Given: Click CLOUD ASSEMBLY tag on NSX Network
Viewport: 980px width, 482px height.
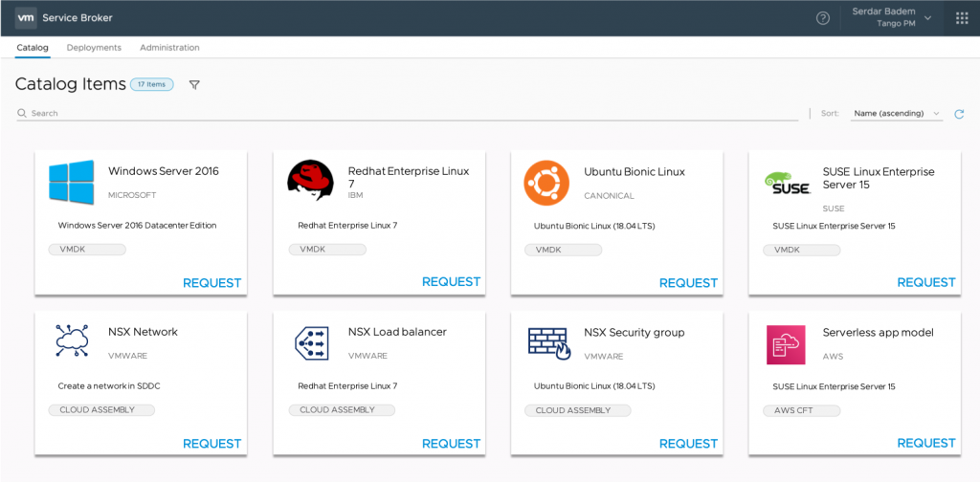Looking at the screenshot, I should (101, 410).
